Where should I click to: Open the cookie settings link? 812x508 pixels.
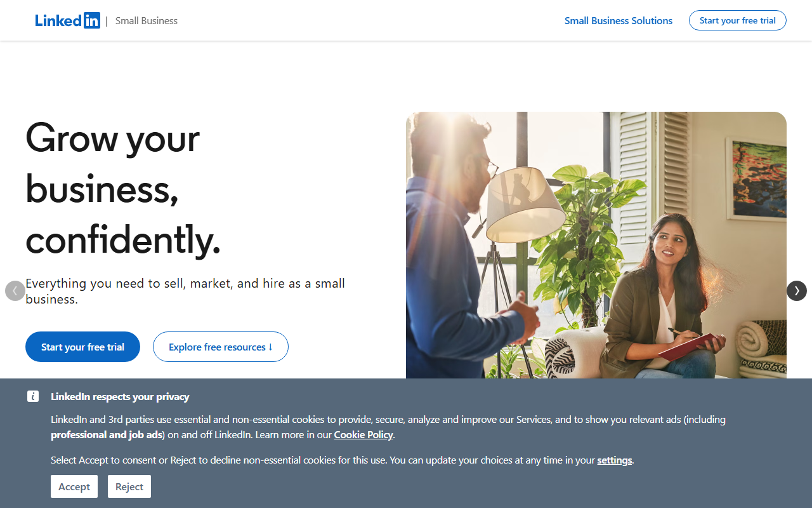615,460
